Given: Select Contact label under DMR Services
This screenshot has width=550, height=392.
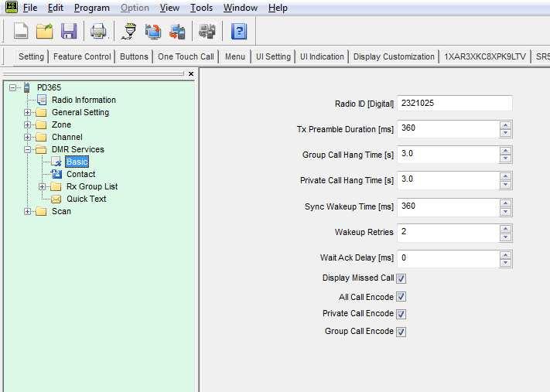Looking at the screenshot, I should (80, 174).
